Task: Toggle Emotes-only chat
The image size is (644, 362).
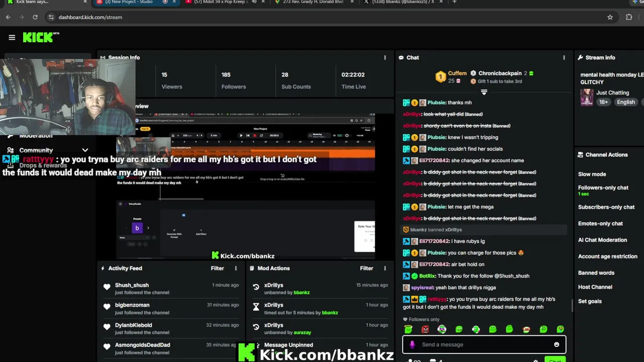Action: pyautogui.click(x=600, y=223)
